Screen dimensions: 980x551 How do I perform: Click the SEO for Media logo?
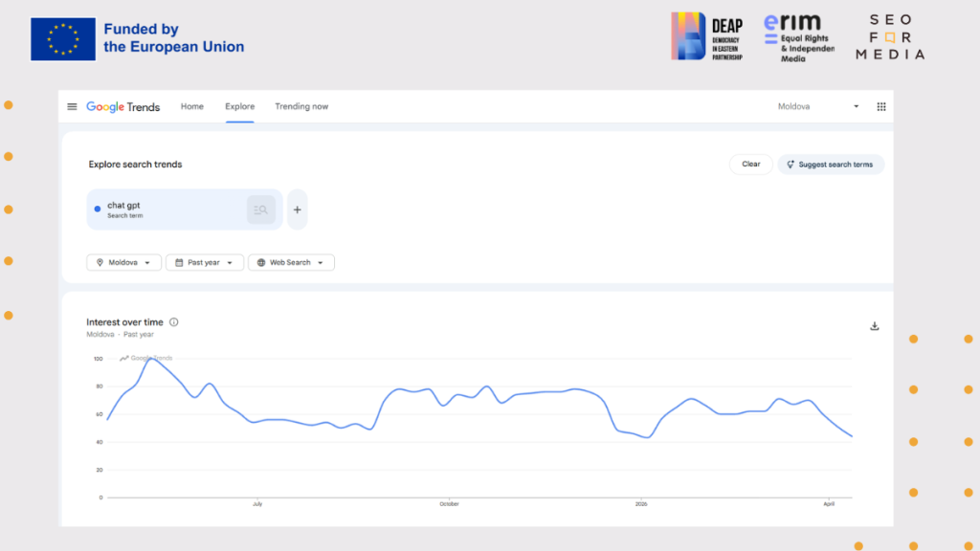[890, 37]
